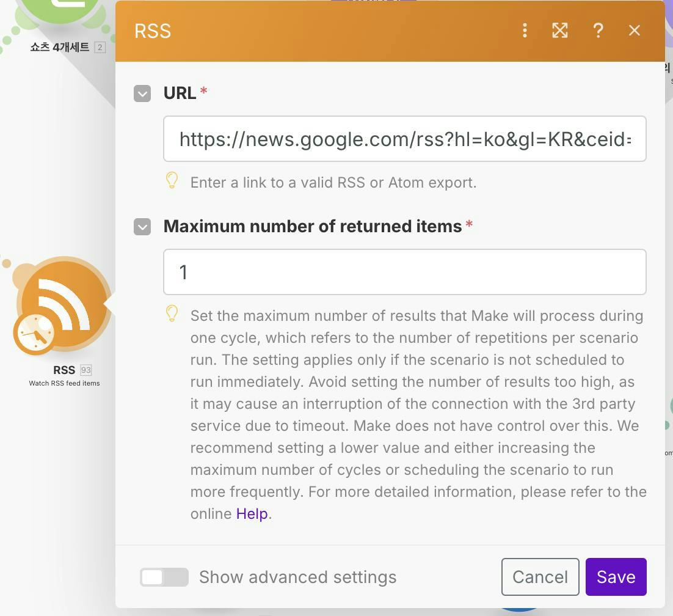This screenshot has height=616, width=673.
Task: Open the online Help link
Action: pos(252,514)
